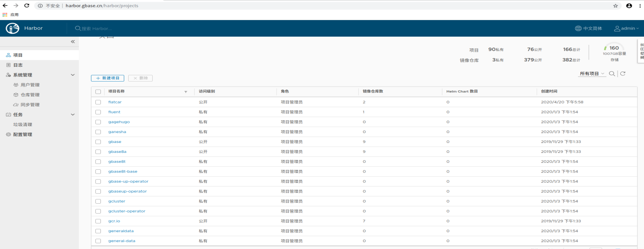Open the 中文简体 language selector
This screenshot has height=249, width=644.
[588, 28]
